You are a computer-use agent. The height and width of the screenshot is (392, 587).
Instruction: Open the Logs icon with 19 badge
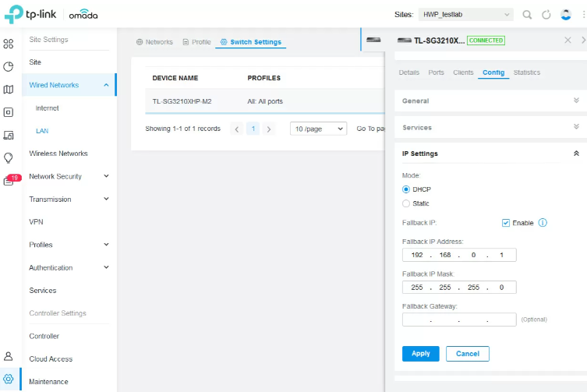click(x=9, y=181)
